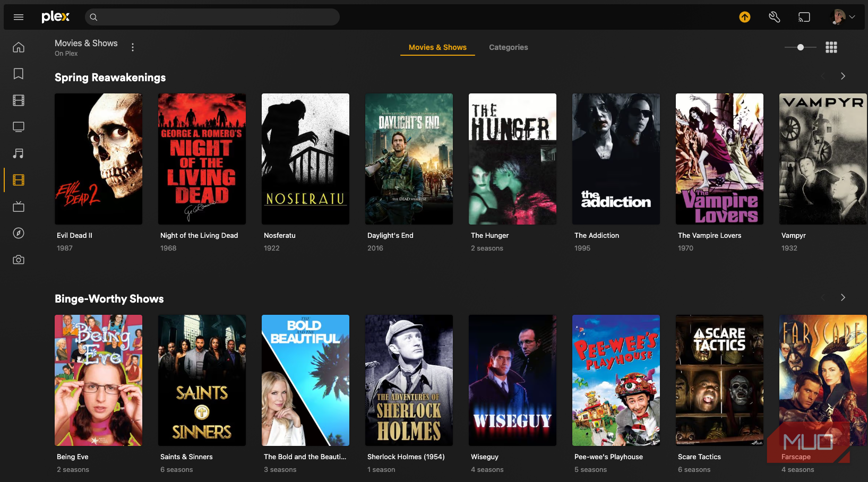Click the Pee-wee's Playhouse title link
This screenshot has width=868, height=482.
pos(608,457)
